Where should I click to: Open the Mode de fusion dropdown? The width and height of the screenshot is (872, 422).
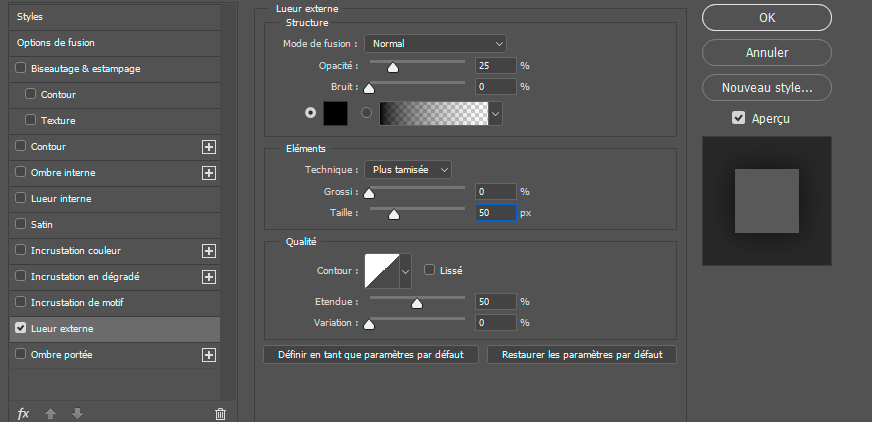[435, 43]
